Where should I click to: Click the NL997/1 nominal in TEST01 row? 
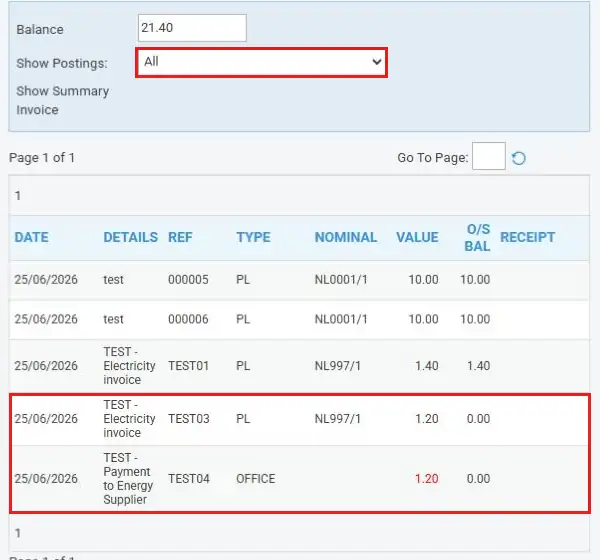pyautogui.click(x=338, y=366)
